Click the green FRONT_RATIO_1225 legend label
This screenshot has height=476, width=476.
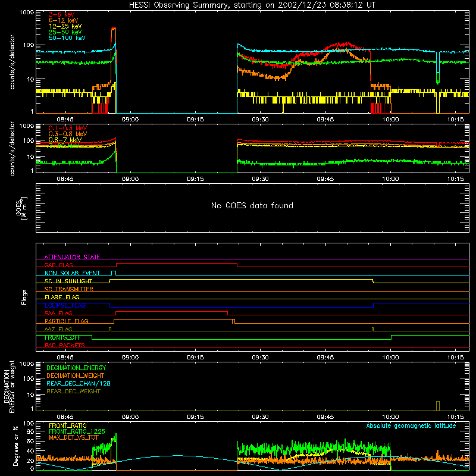[77, 431]
